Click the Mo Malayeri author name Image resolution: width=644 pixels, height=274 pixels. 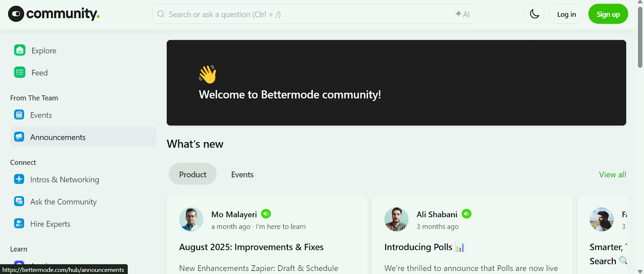[x=234, y=214]
